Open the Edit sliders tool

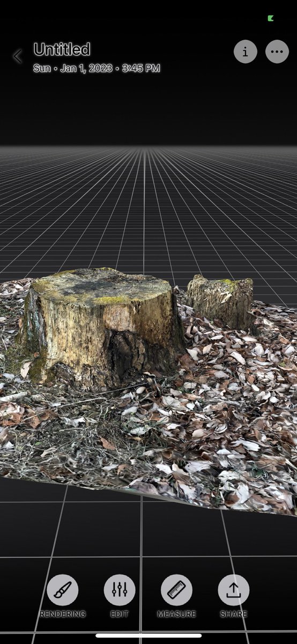[x=120, y=590]
